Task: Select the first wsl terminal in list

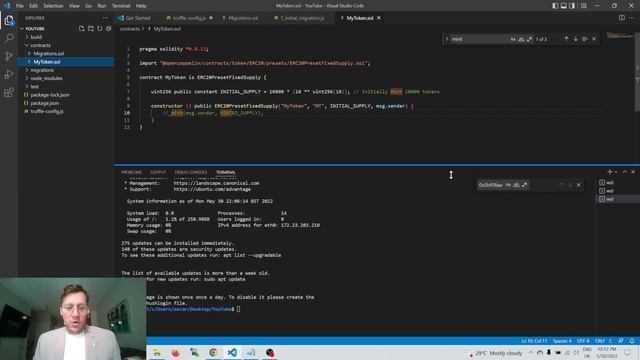Action: (x=618, y=182)
